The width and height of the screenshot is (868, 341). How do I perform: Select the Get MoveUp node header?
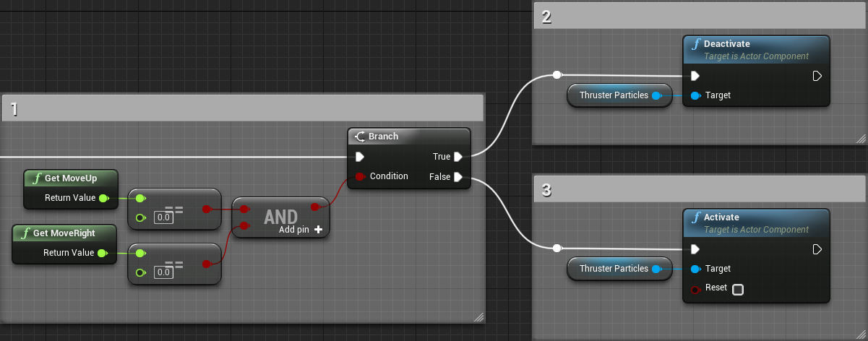(70, 178)
